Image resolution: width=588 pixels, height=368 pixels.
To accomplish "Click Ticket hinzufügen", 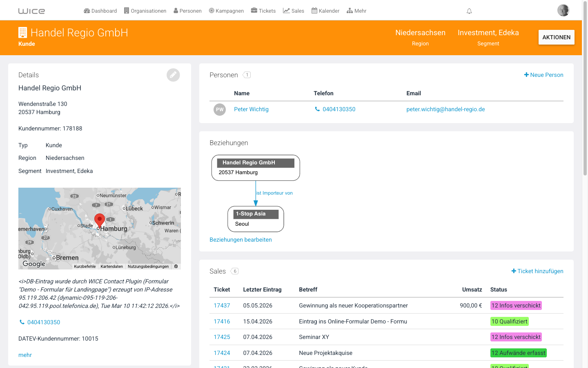I will [537, 271].
